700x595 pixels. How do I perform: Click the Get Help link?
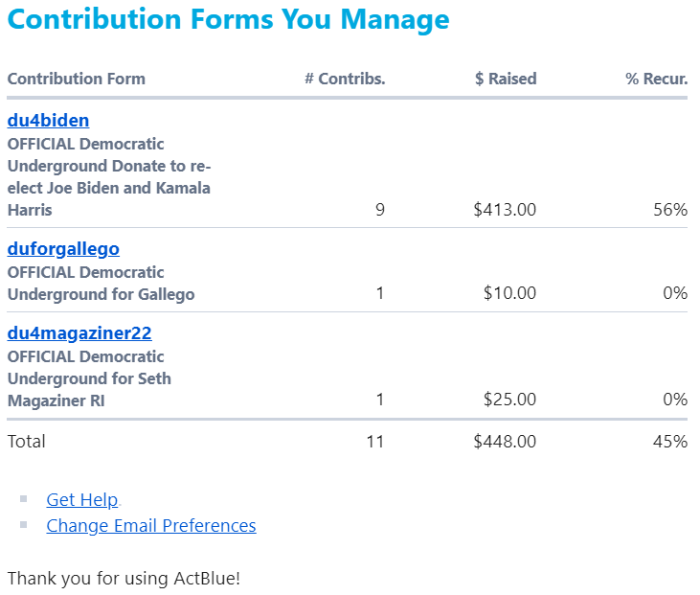(x=82, y=499)
